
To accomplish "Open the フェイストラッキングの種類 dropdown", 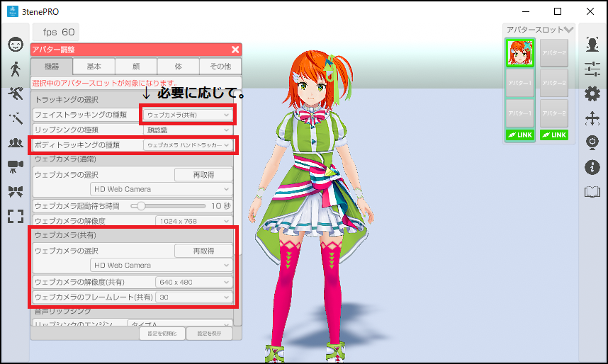I will (x=188, y=115).
